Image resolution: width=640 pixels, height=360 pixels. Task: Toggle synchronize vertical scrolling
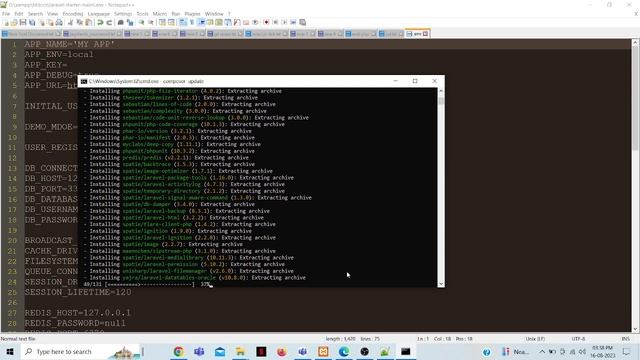[162, 22]
